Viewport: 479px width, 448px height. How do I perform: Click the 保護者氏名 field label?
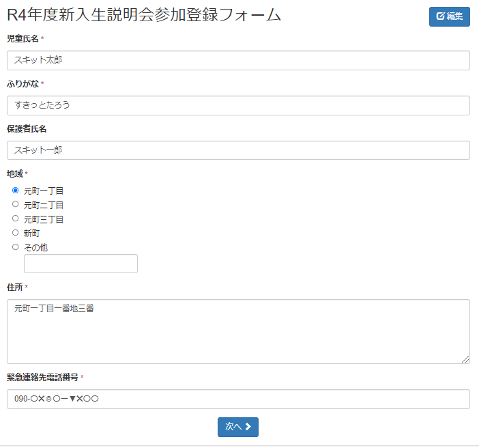[x=27, y=128]
